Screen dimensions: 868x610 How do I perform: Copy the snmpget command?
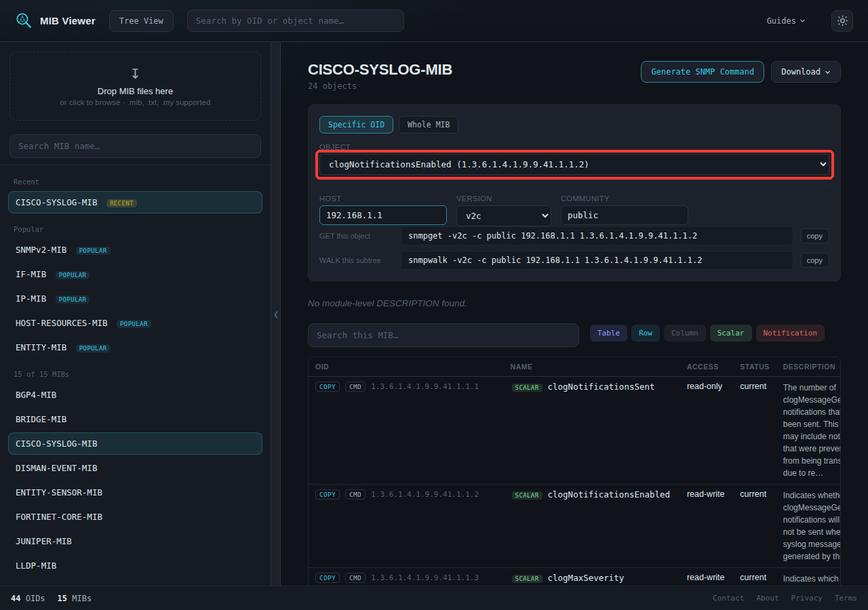tap(814, 236)
